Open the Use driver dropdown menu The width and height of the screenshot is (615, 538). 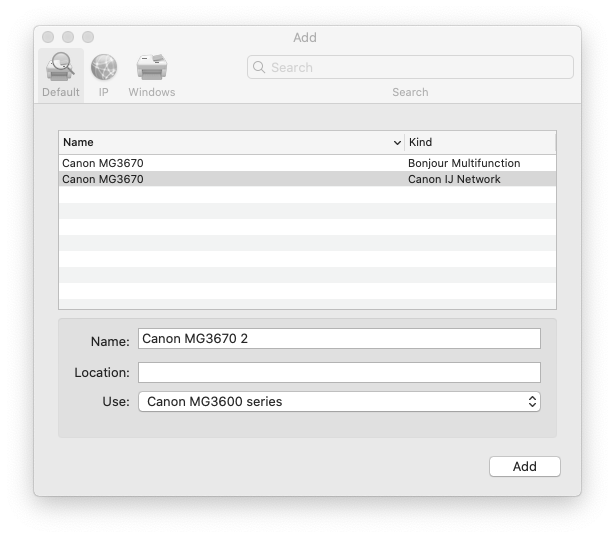338,402
